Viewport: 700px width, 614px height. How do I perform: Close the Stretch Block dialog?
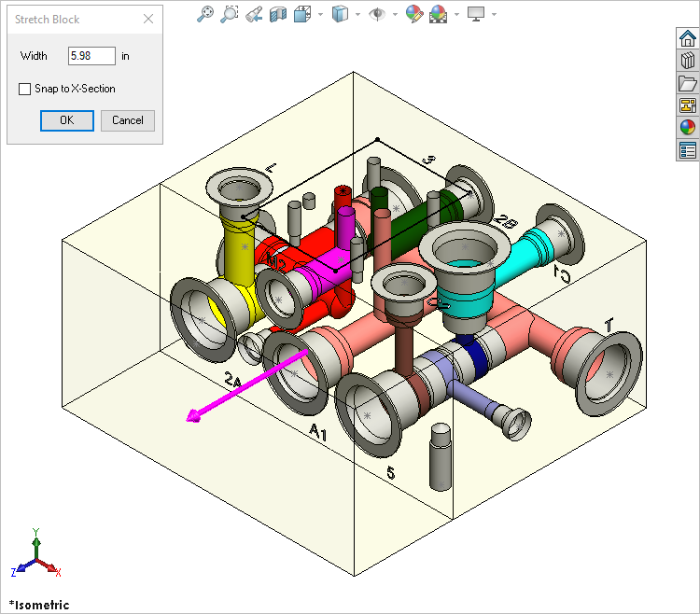click(x=147, y=20)
